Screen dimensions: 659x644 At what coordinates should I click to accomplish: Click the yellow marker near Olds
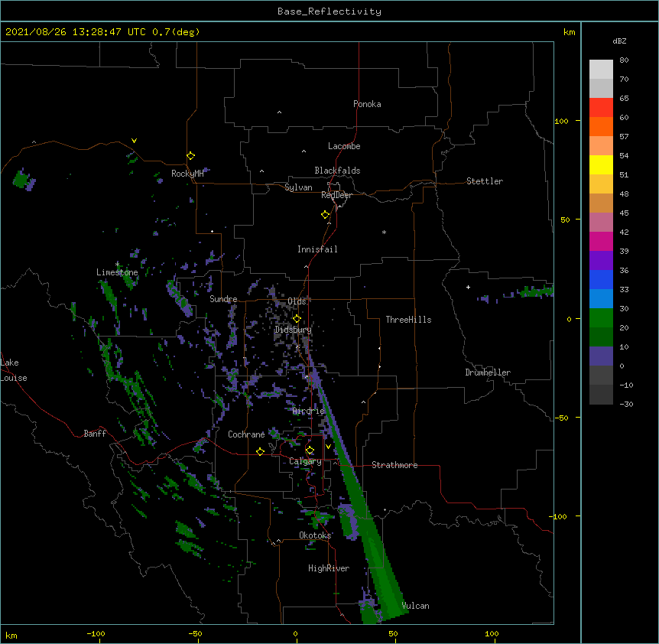point(297,319)
